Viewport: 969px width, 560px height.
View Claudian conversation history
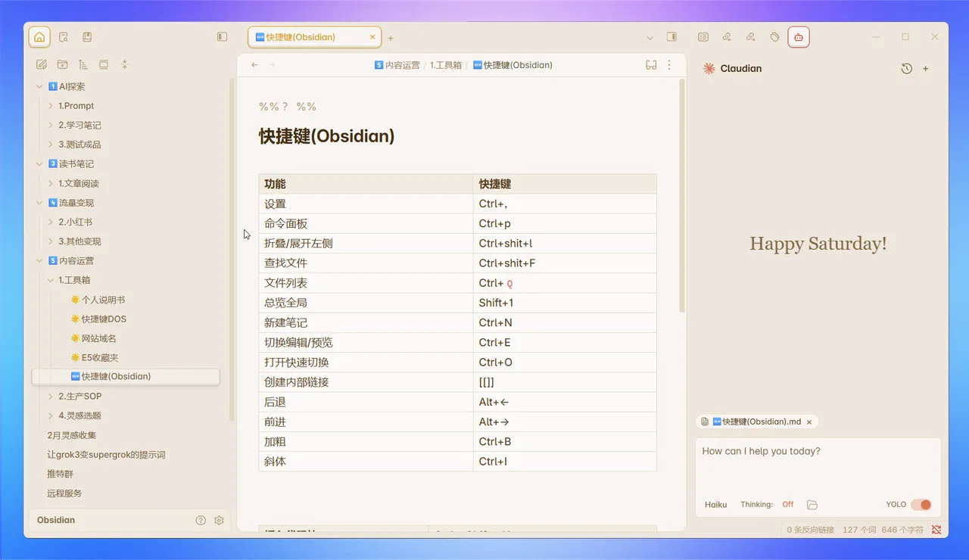click(x=907, y=68)
